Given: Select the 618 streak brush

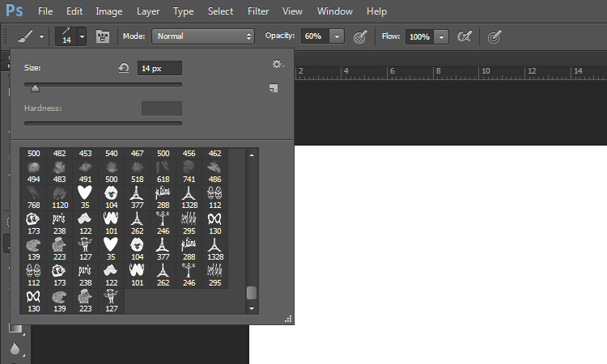Looking at the screenshot, I should [x=163, y=172].
